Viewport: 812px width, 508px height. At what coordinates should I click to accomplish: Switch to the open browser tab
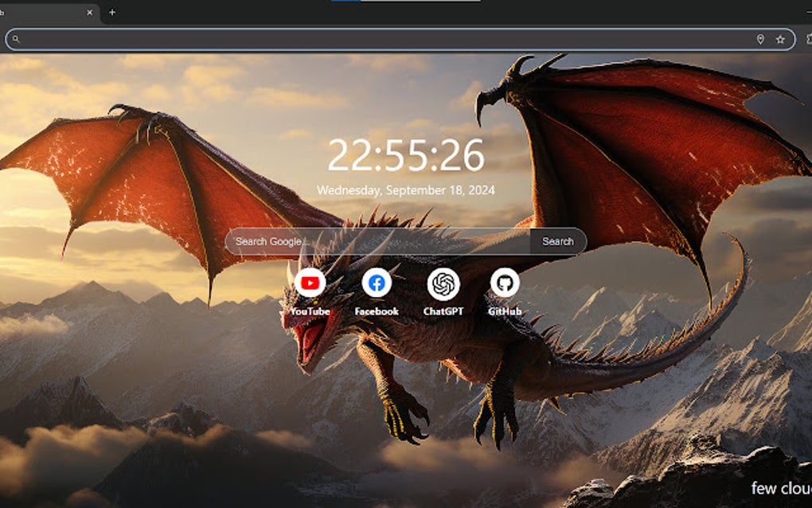[44, 13]
